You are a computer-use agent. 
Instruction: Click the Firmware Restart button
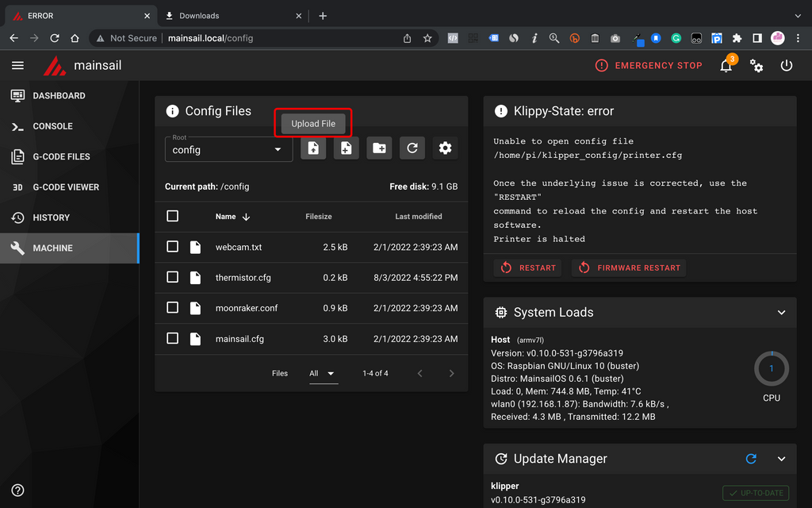coord(629,267)
